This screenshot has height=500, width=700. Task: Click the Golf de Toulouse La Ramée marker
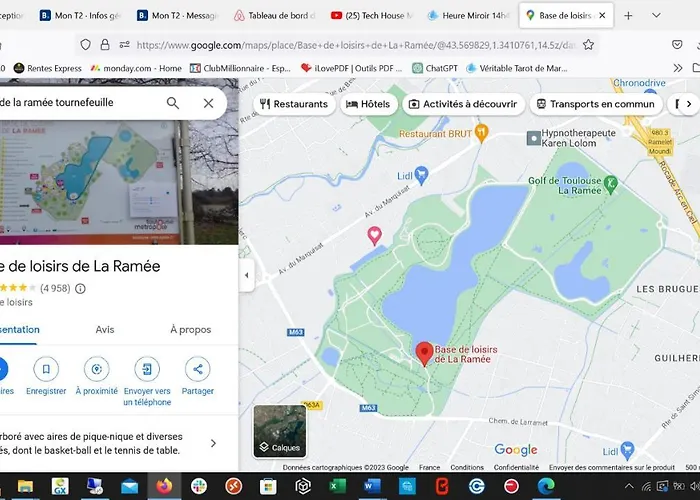tap(610, 183)
